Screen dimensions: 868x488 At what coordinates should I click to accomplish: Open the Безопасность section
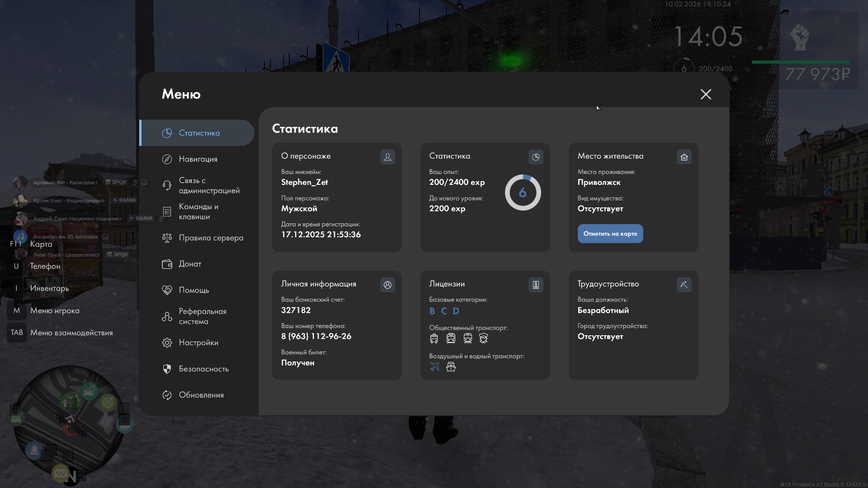(203, 369)
